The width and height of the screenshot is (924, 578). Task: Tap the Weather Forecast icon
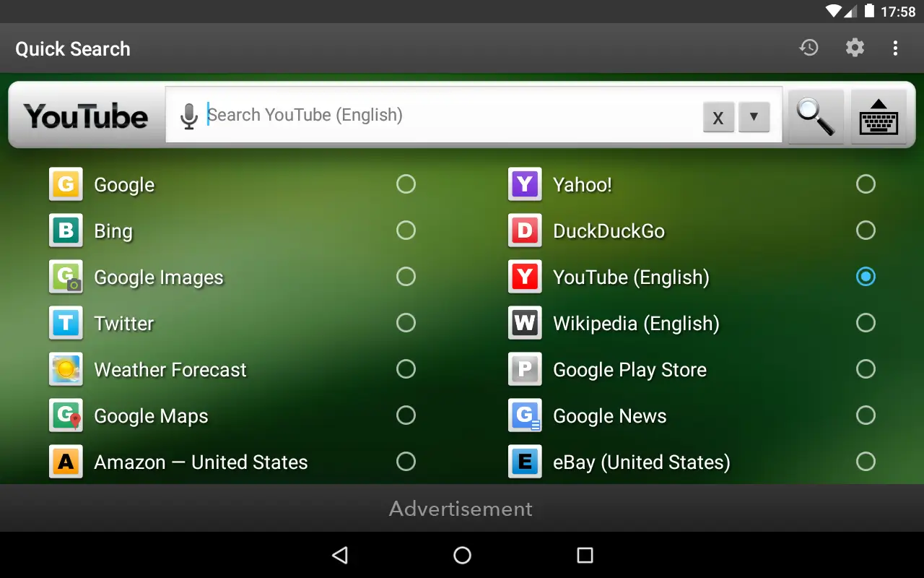click(x=66, y=369)
